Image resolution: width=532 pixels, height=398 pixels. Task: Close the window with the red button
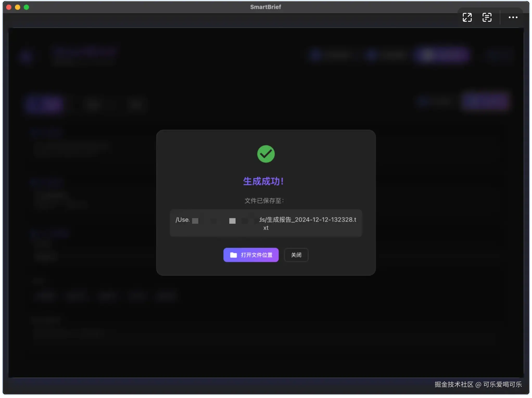pyautogui.click(x=9, y=7)
